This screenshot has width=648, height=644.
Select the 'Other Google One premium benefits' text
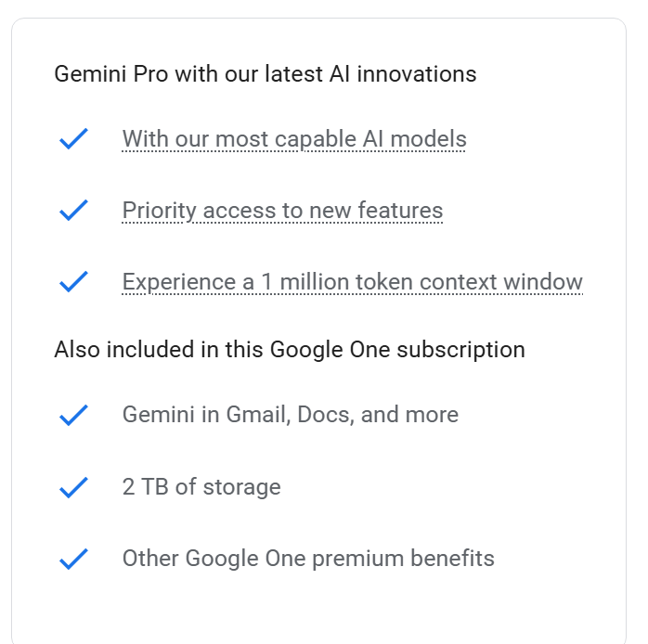point(308,559)
